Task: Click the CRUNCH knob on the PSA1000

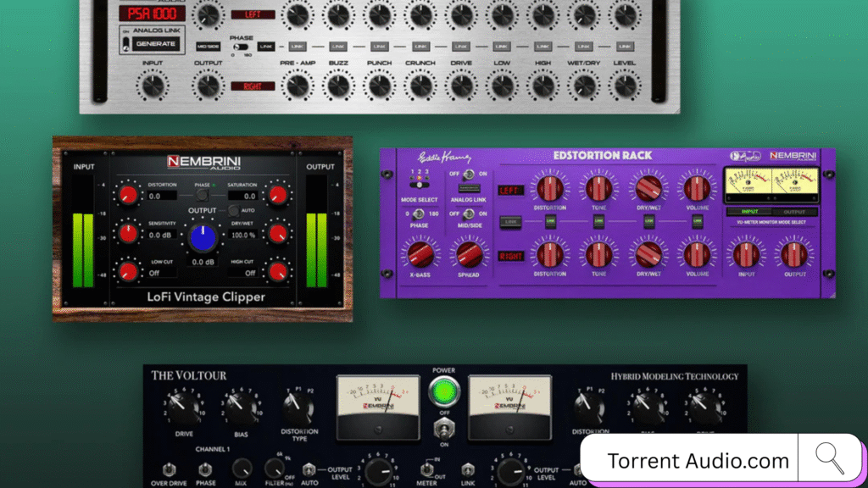Action: pos(420,17)
